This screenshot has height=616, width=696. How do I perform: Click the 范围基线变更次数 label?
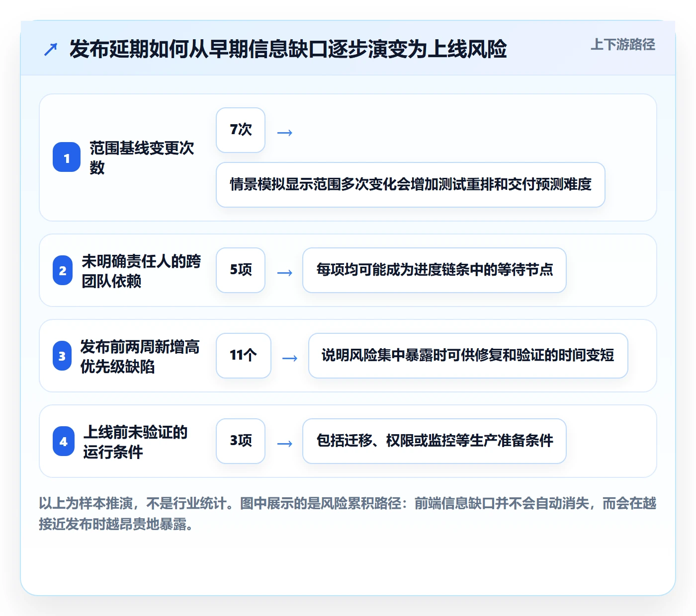pos(142,157)
